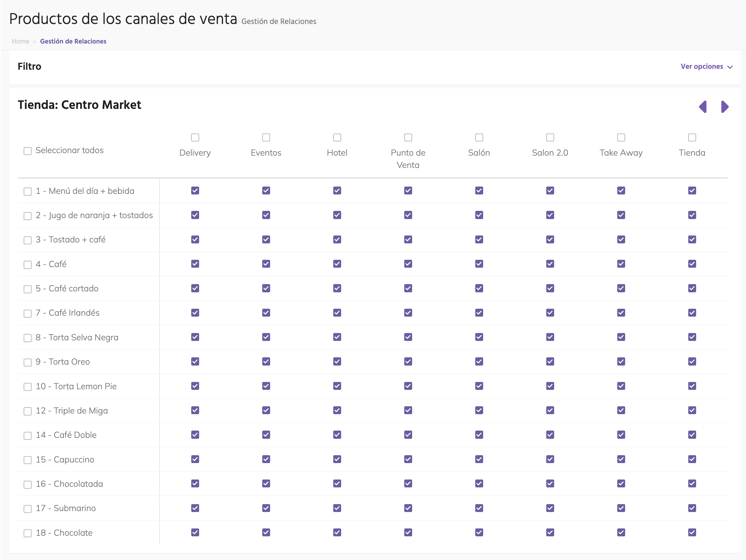Open the Home breadcrumb link
Screen dimensions: 746x560
point(20,41)
